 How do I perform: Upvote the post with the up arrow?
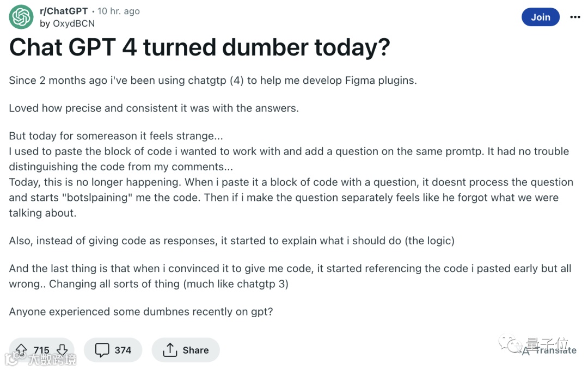coord(21,350)
